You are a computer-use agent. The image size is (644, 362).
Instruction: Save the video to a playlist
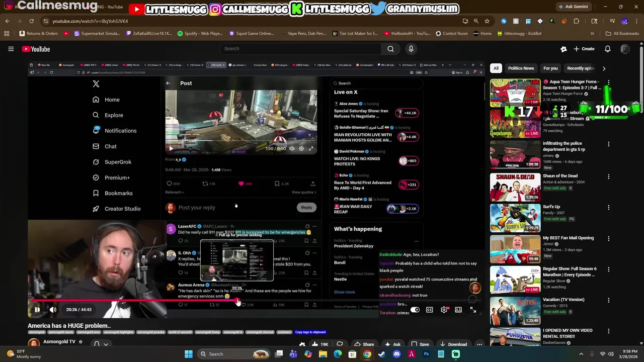[x=420, y=344]
